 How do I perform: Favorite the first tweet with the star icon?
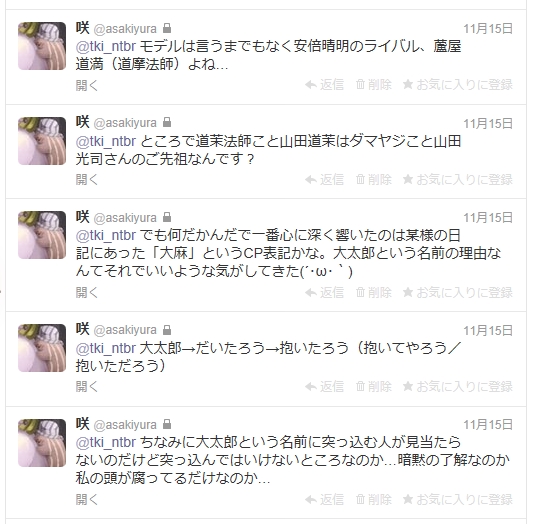(x=458, y=84)
